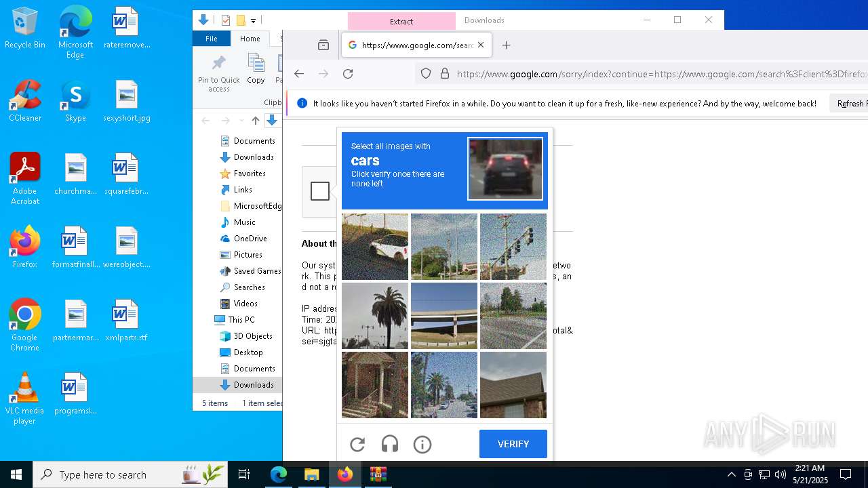868x488 pixels.
Task: Click Refresh Firefox button
Action: (850, 104)
